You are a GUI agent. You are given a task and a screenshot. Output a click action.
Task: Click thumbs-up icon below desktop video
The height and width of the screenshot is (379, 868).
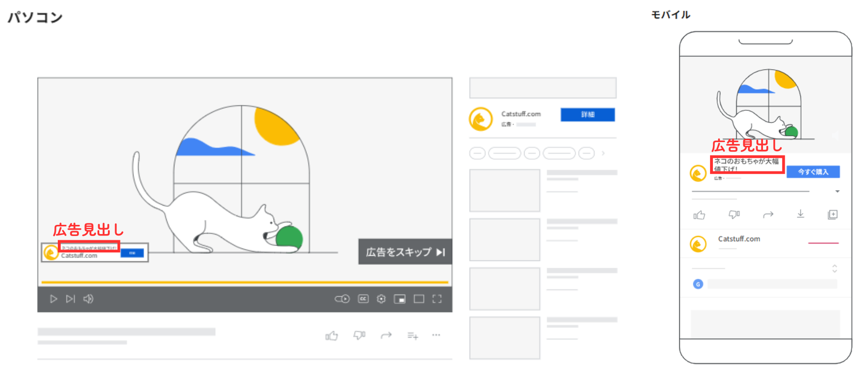pyautogui.click(x=331, y=336)
